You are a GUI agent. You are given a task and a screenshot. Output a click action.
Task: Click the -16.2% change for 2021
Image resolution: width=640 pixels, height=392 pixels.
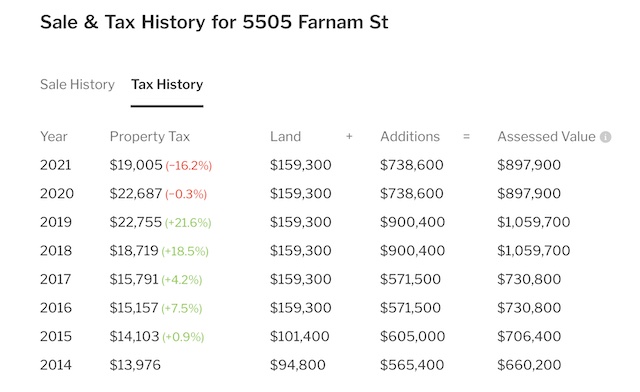pos(189,165)
